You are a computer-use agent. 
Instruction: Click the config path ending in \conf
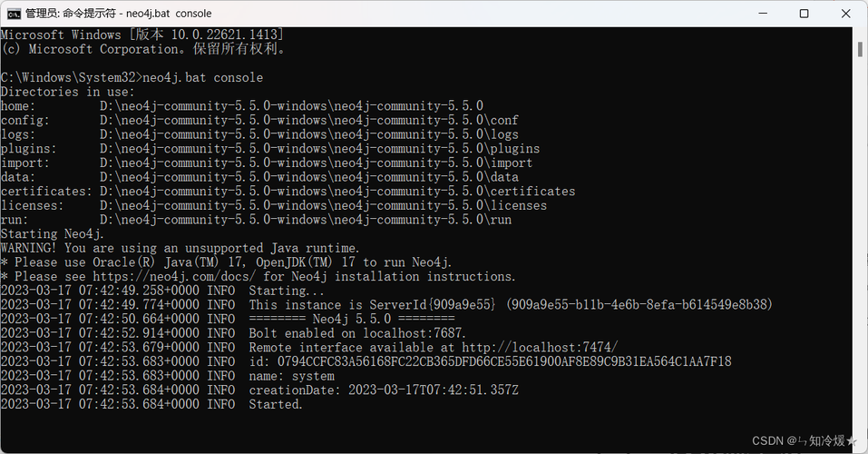tap(309, 120)
